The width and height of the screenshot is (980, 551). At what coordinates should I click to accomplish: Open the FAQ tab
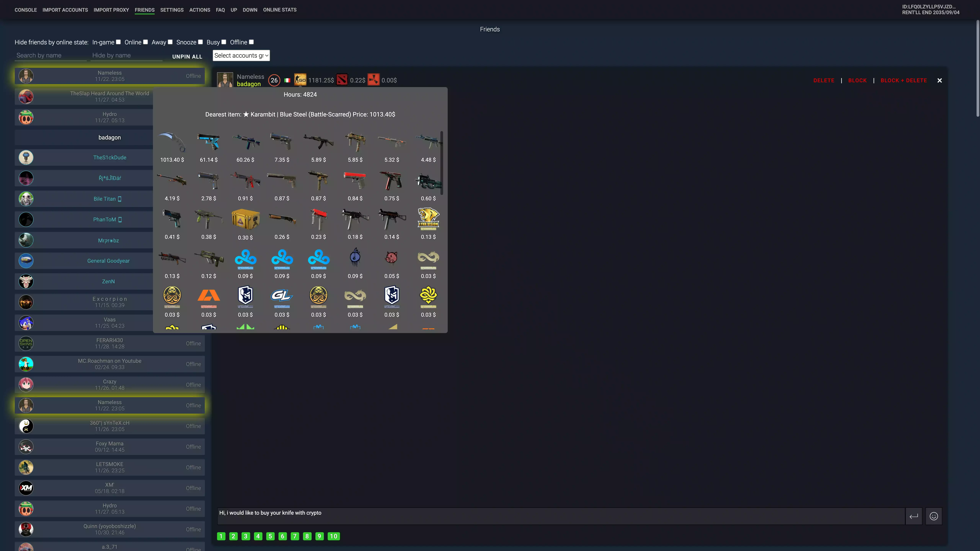click(x=220, y=10)
